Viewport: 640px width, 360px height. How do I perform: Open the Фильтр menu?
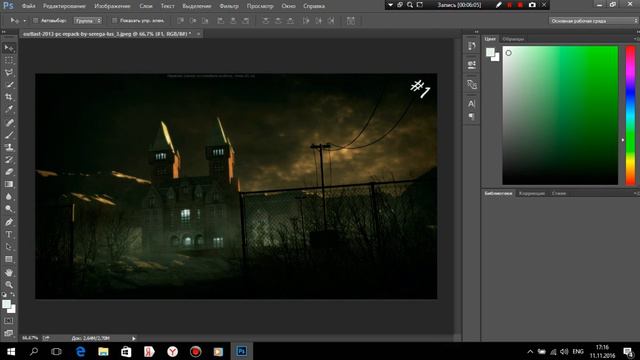pos(229,6)
